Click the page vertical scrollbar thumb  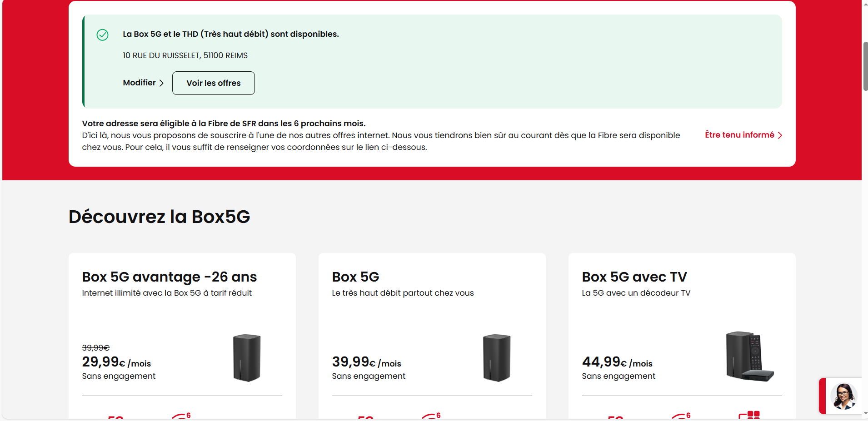click(x=865, y=66)
